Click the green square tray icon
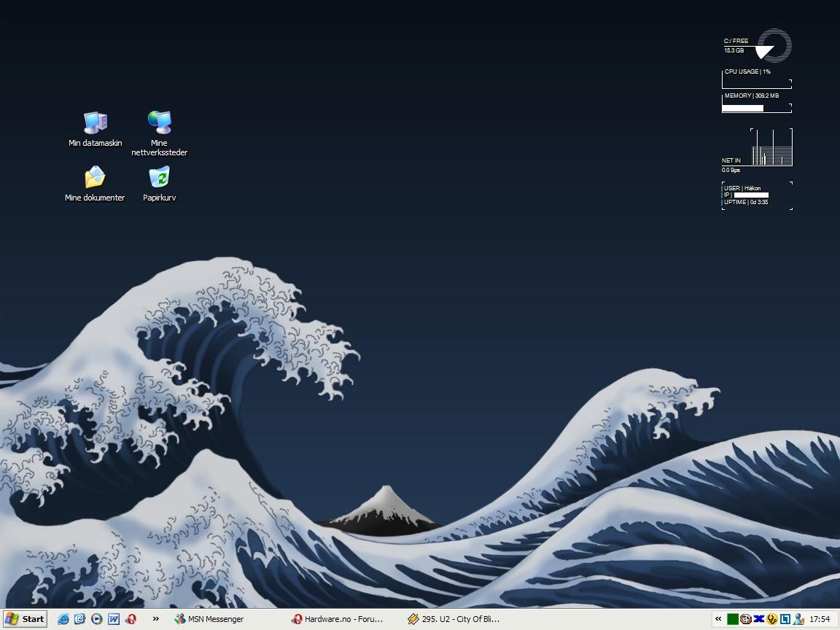Image resolution: width=840 pixels, height=630 pixels. (732, 619)
